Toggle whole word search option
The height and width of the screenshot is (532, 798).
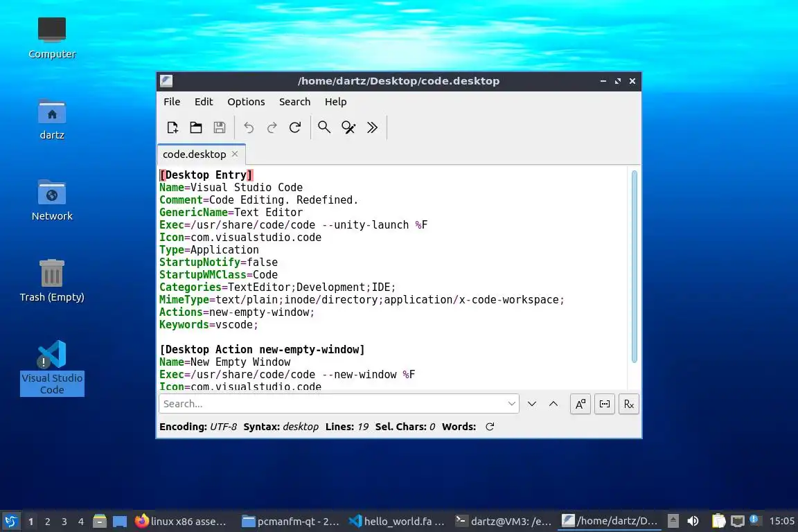[605, 405]
